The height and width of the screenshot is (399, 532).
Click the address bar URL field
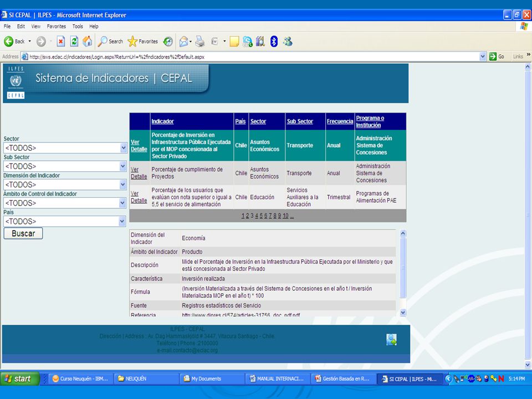[251, 57]
